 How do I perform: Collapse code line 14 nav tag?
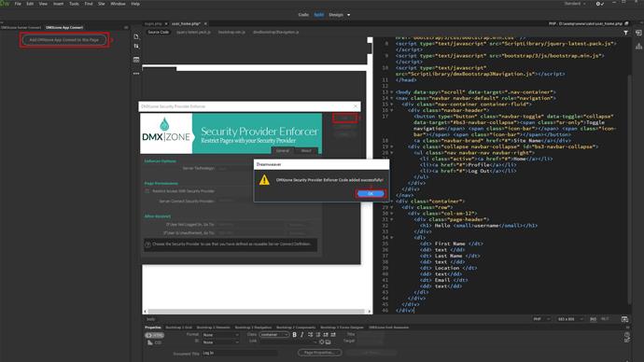[391, 99]
